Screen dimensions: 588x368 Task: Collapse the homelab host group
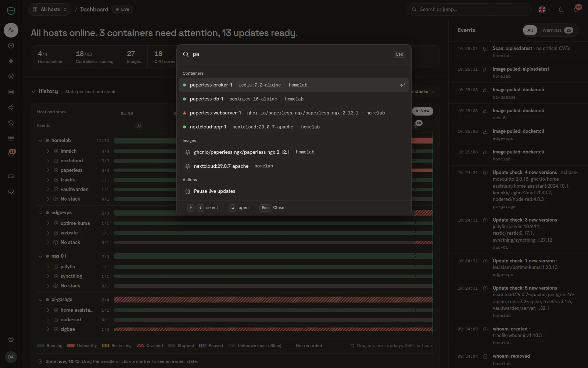pos(40,141)
